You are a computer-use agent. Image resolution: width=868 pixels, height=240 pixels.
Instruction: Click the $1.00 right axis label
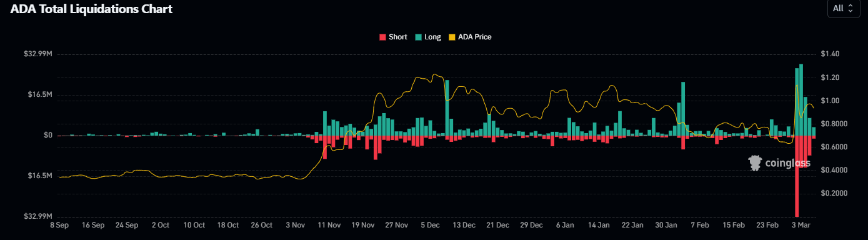coord(831,101)
